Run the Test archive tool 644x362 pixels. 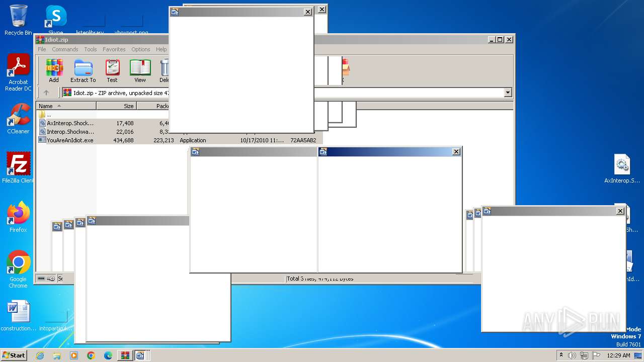click(x=112, y=70)
